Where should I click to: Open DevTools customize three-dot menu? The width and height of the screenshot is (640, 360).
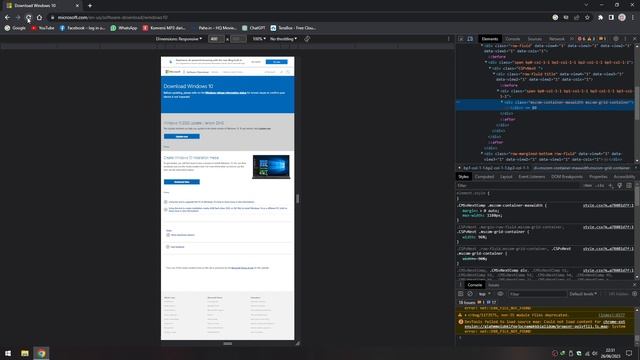625,39
